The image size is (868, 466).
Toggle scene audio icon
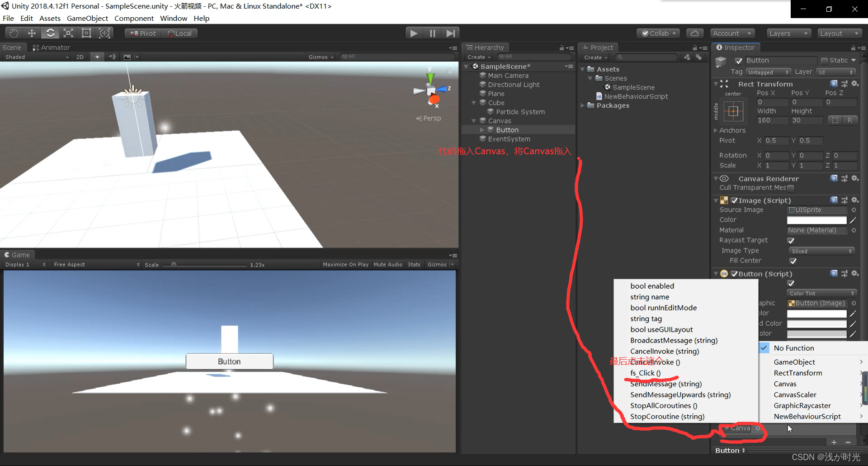click(112, 57)
